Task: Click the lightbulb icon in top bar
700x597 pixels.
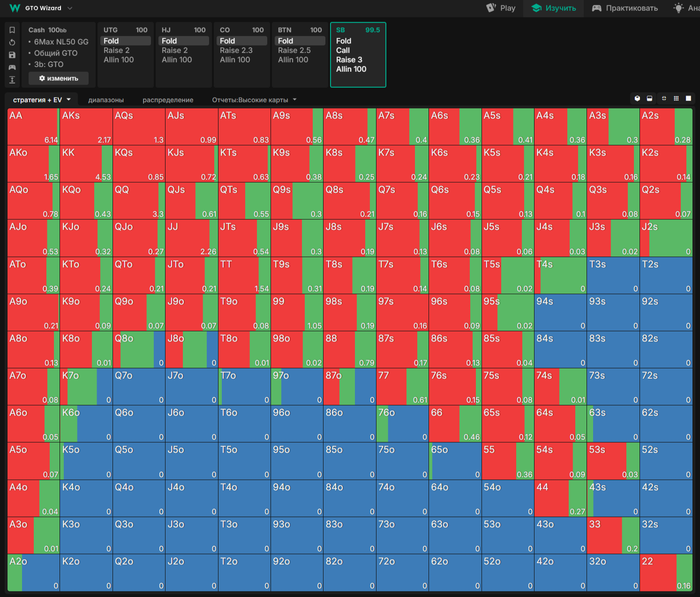Action: click(678, 8)
